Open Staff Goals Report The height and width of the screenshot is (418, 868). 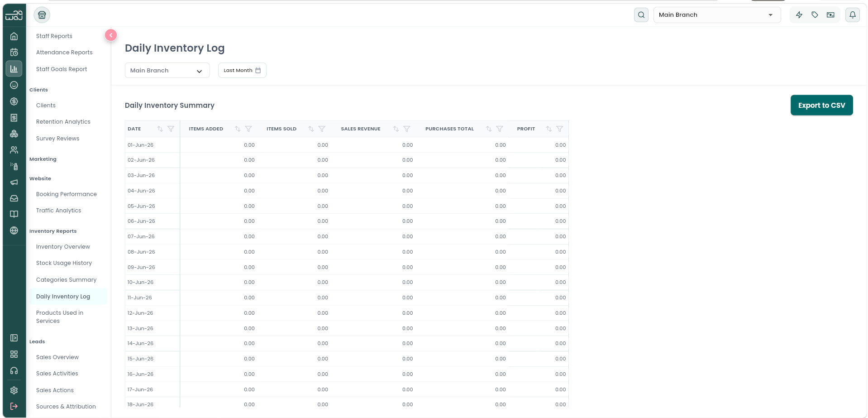pos(62,69)
